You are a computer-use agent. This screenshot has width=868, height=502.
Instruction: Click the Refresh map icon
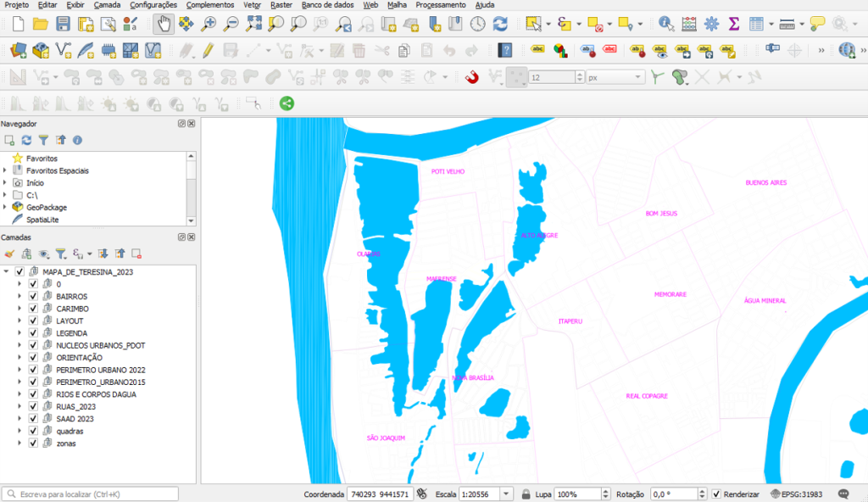tap(500, 24)
